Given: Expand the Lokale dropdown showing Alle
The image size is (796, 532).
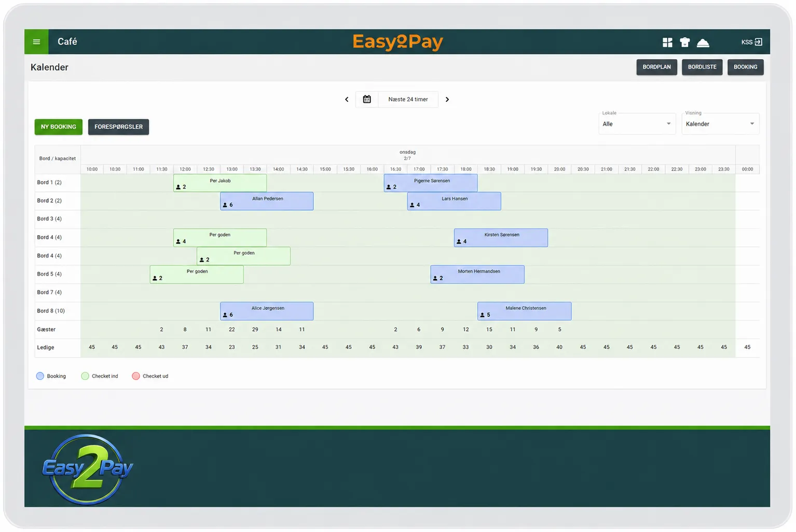Looking at the screenshot, I should [x=637, y=124].
